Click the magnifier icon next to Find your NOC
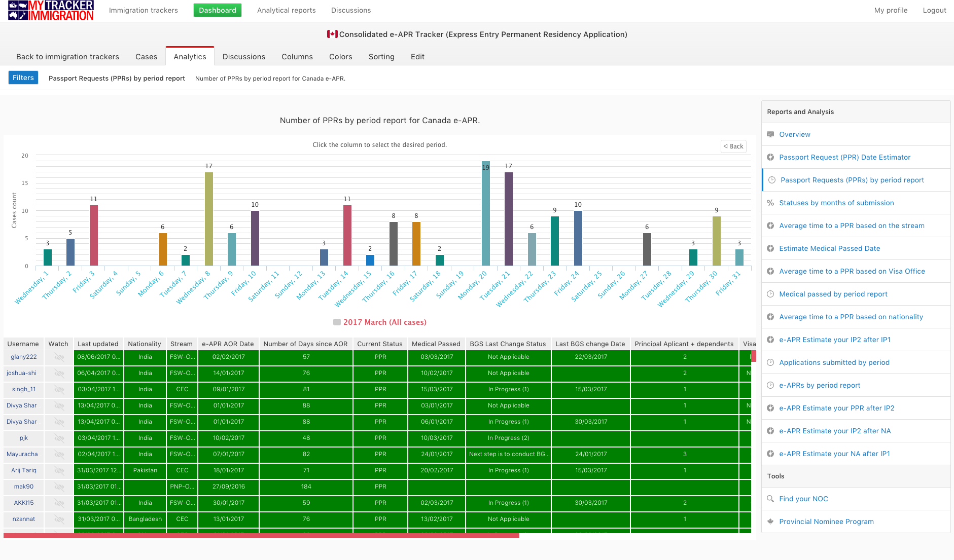 click(x=770, y=499)
